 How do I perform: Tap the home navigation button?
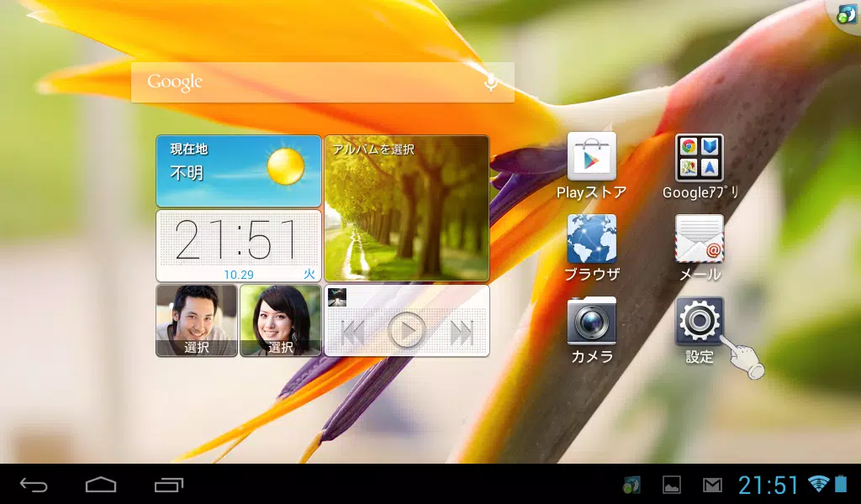point(101,485)
